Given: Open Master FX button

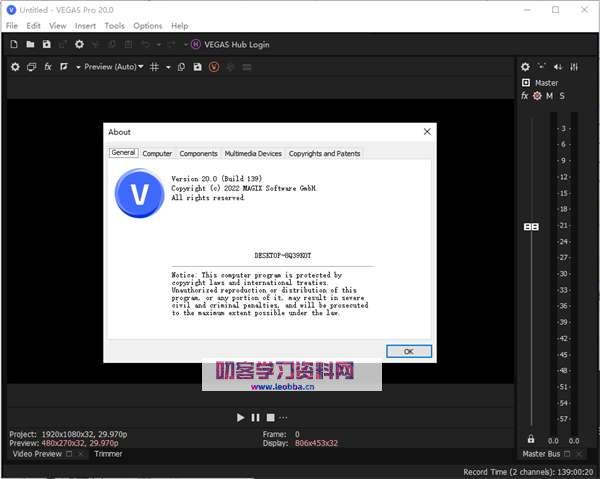Looking at the screenshot, I should point(525,96).
